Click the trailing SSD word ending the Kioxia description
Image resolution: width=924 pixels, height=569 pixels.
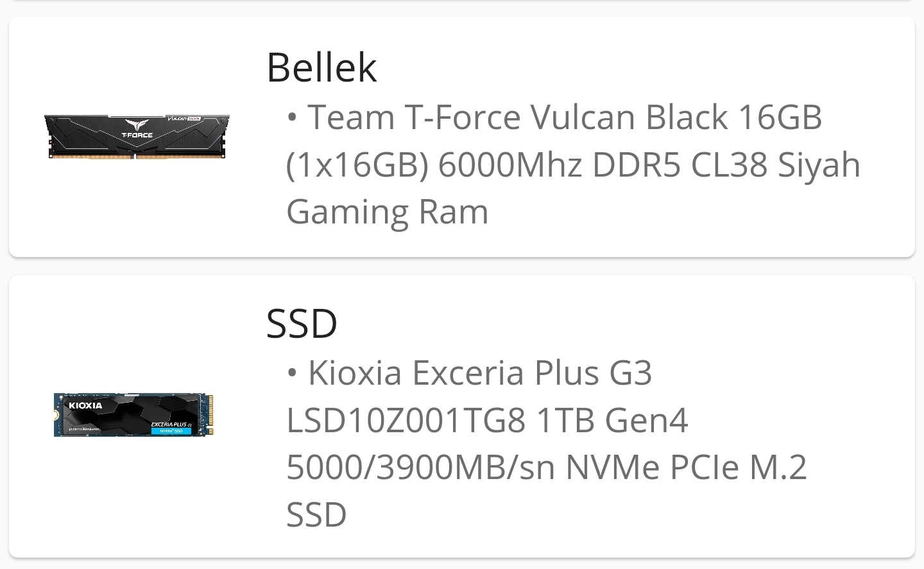tap(316, 514)
